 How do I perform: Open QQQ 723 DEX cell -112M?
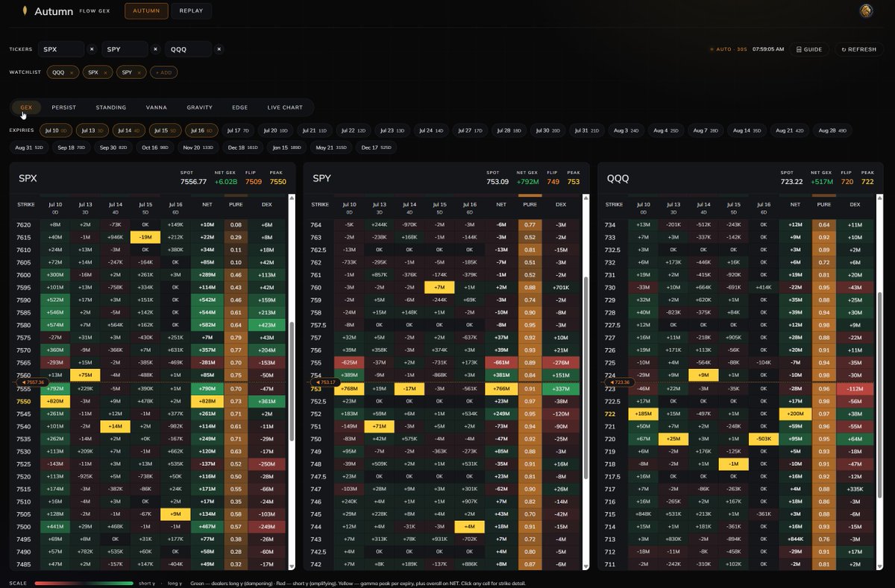point(855,388)
